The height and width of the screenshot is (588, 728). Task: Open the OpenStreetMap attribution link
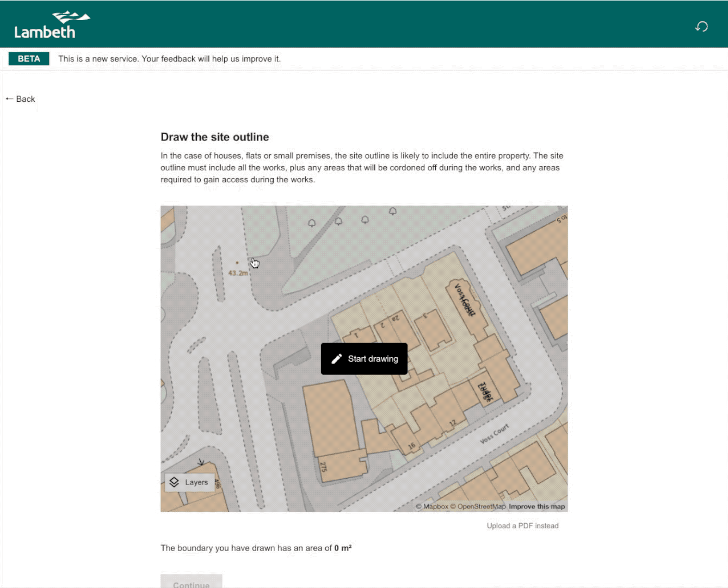click(478, 506)
